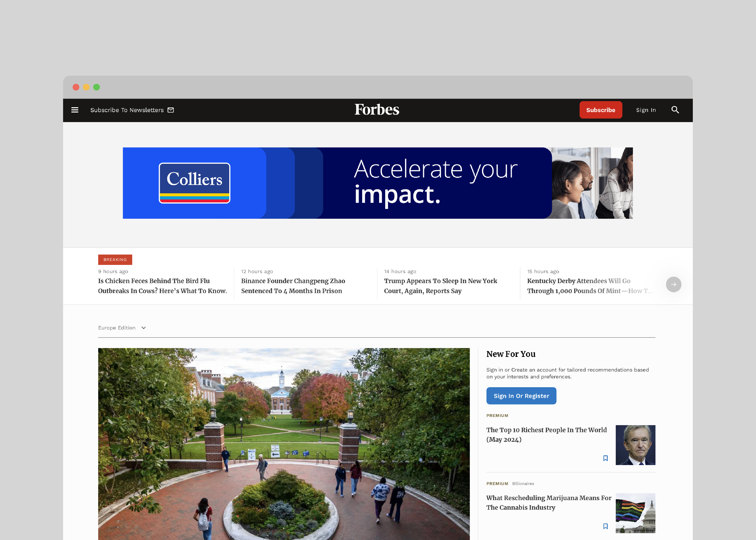Viewport: 756px width, 540px height.
Task: Select the Sign In option
Action: [x=646, y=110]
